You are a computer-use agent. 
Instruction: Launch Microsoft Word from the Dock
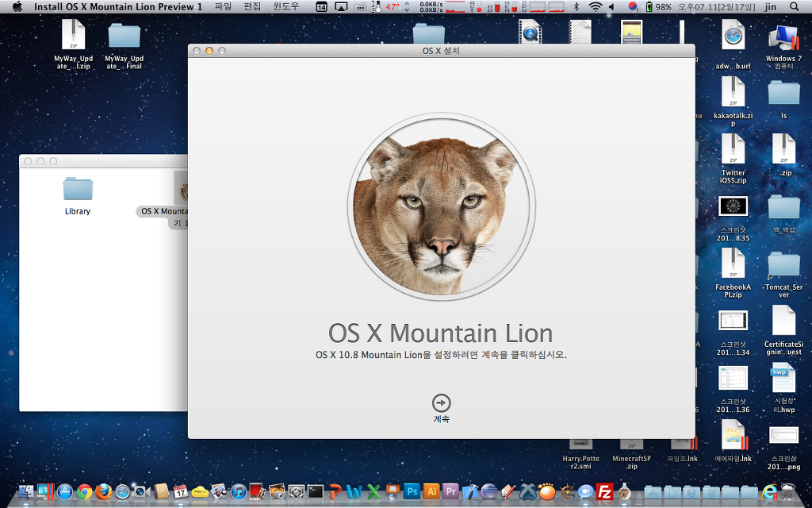click(354, 491)
